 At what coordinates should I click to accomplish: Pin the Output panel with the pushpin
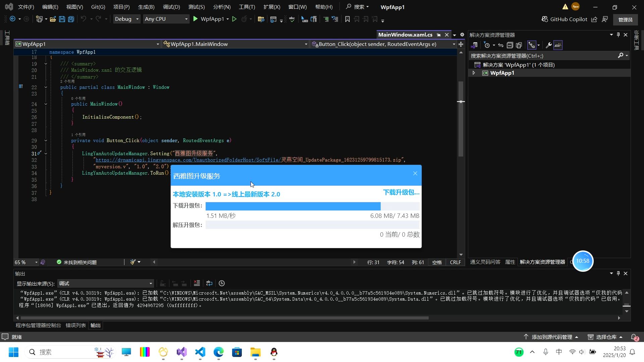point(618,273)
